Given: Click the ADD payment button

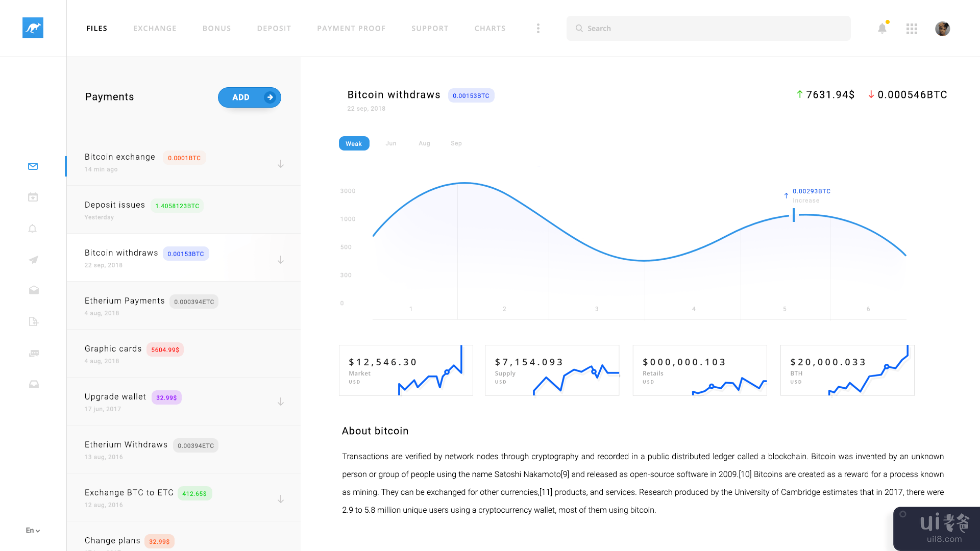Looking at the screenshot, I should click(249, 97).
